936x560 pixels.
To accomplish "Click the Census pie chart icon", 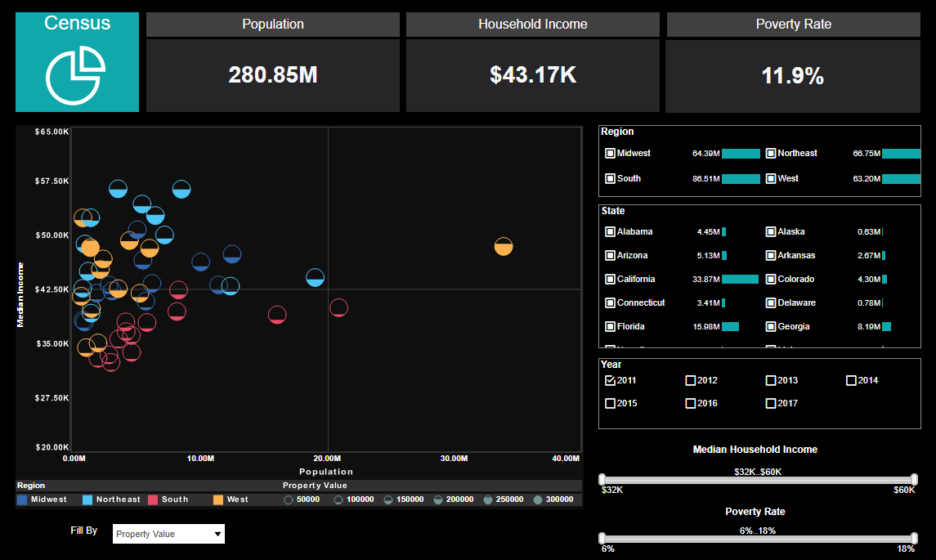I will coord(77,74).
